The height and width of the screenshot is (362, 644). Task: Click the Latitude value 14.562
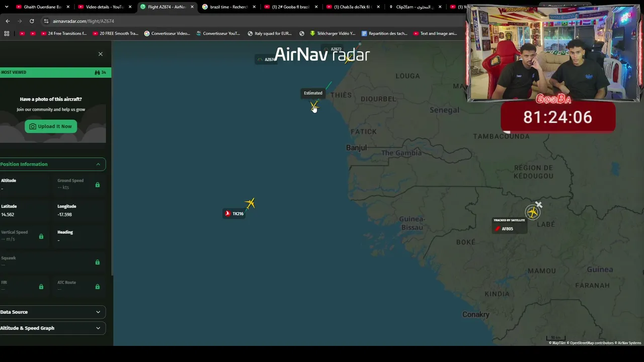8,215
